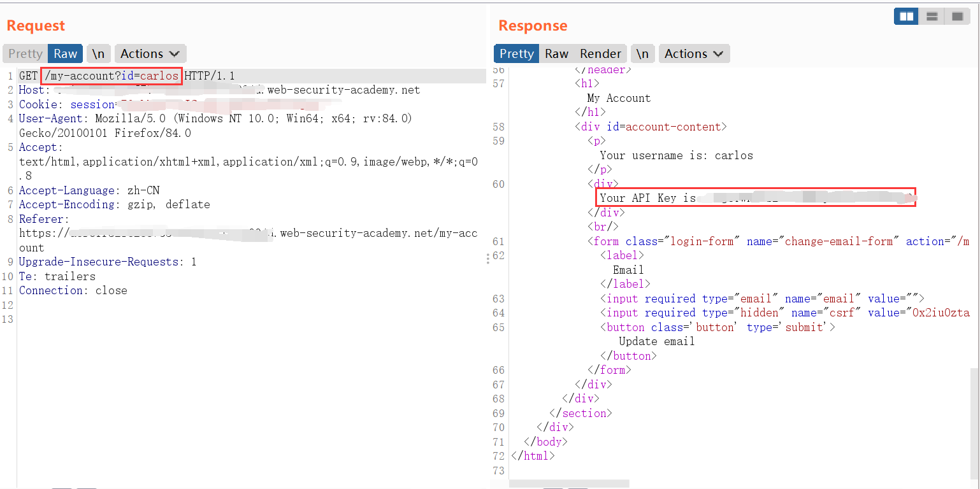The image size is (980, 489).
Task: Toggle \n non-printable characters in Request
Action: click(x=98, y=54)
